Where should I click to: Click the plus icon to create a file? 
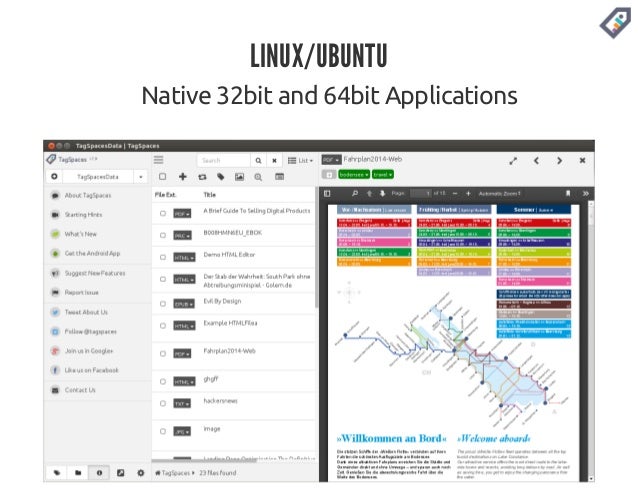183,177
